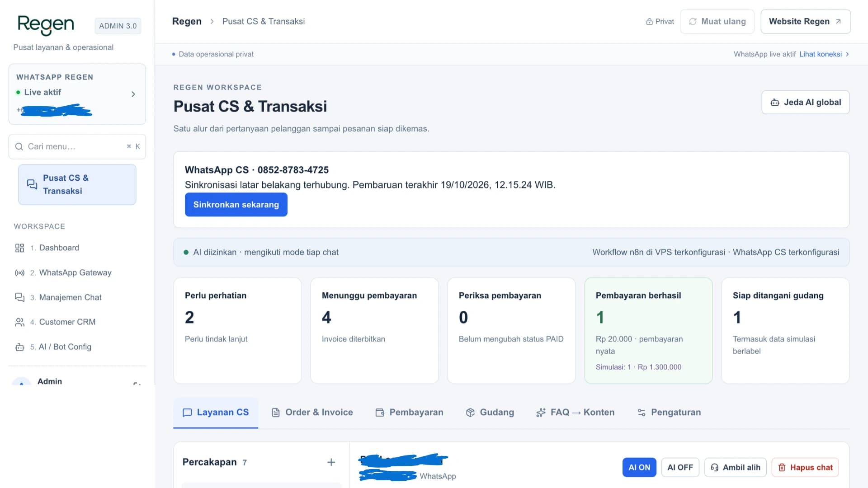Add new conversation with plus icon
The image size is (868, 488).
click(331, 462)
